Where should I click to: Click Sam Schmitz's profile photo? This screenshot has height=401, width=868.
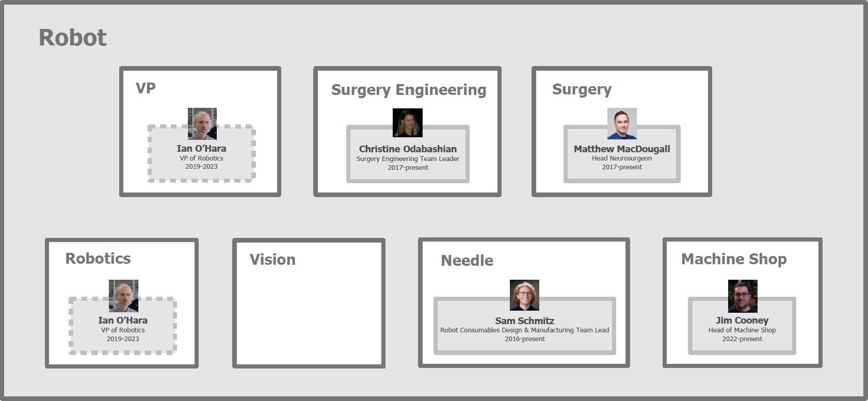click(524, 295)
